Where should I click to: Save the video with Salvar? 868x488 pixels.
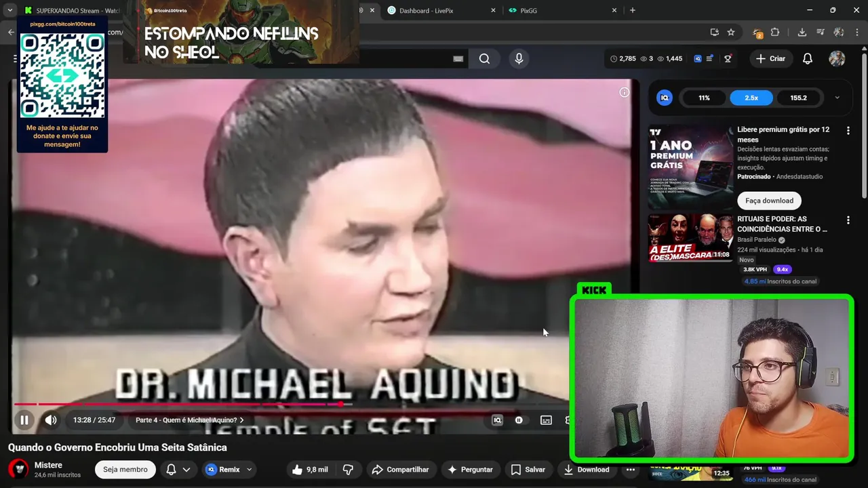pyautogui.click(x=528, y=470)
